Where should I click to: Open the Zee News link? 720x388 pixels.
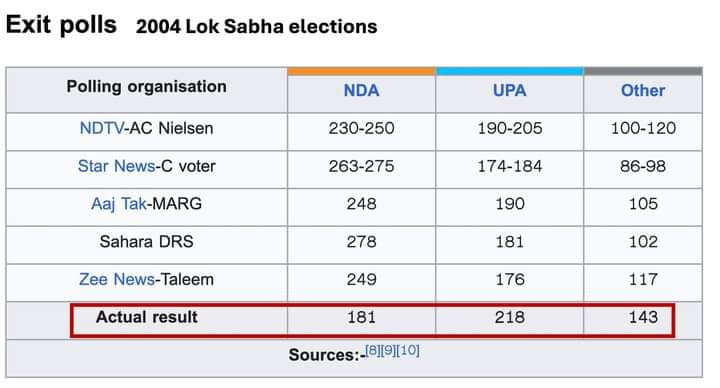(x=117, y=279)
